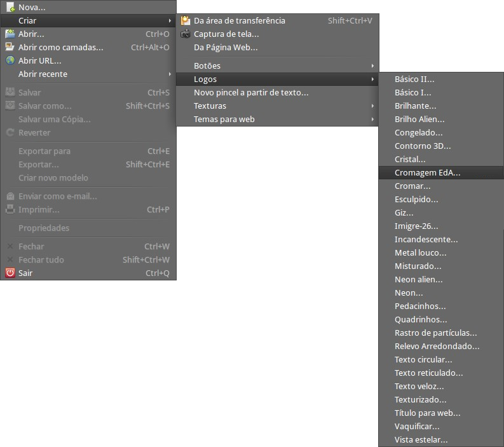Screen dimensions: 504x447
Task: Select Novo pincel a partir de texto
Action: (251, 92)
